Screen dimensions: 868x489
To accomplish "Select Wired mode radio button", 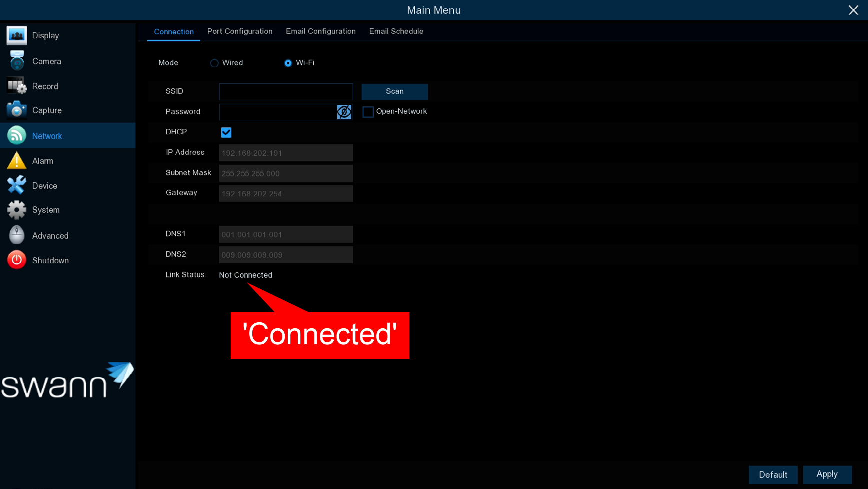I will 214,63.
